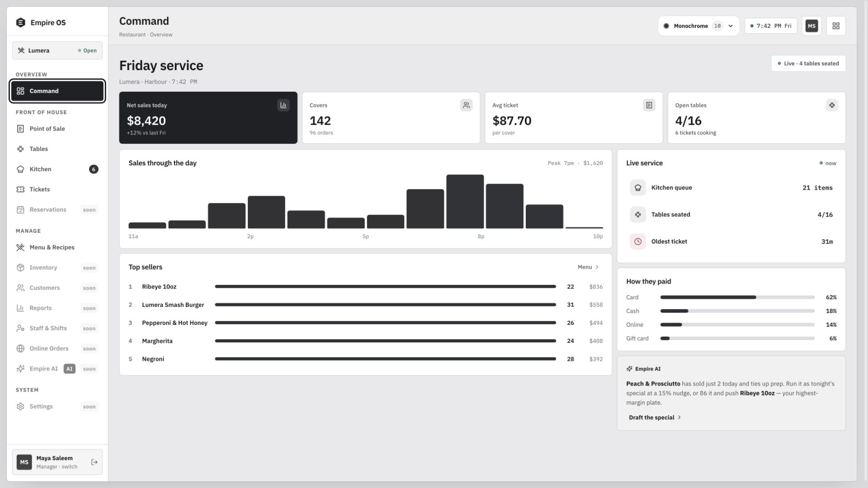
Task: Open Maya Saleem manager switch panel
Action: pyautogui.click(x=57, y=462)
